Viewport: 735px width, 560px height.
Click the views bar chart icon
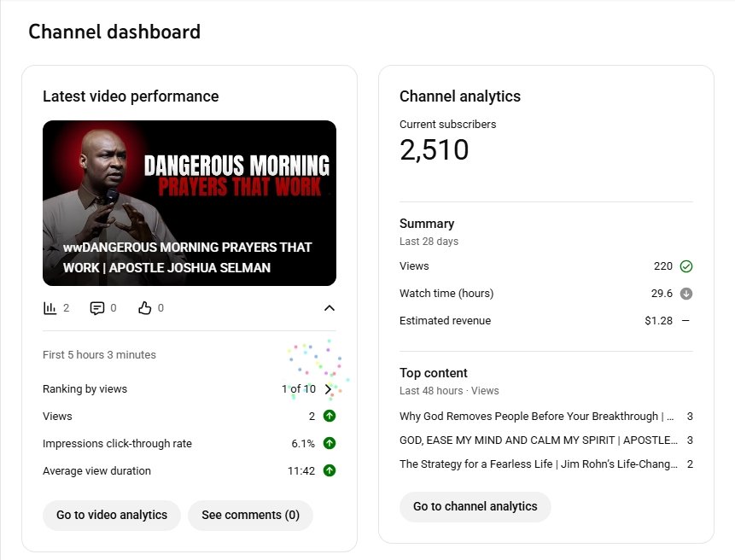point(50,307)
